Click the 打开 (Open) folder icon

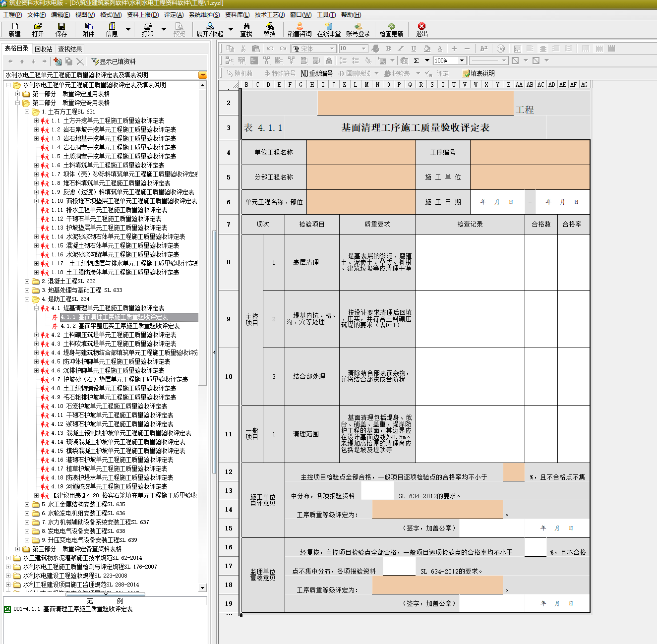point(38,30)
